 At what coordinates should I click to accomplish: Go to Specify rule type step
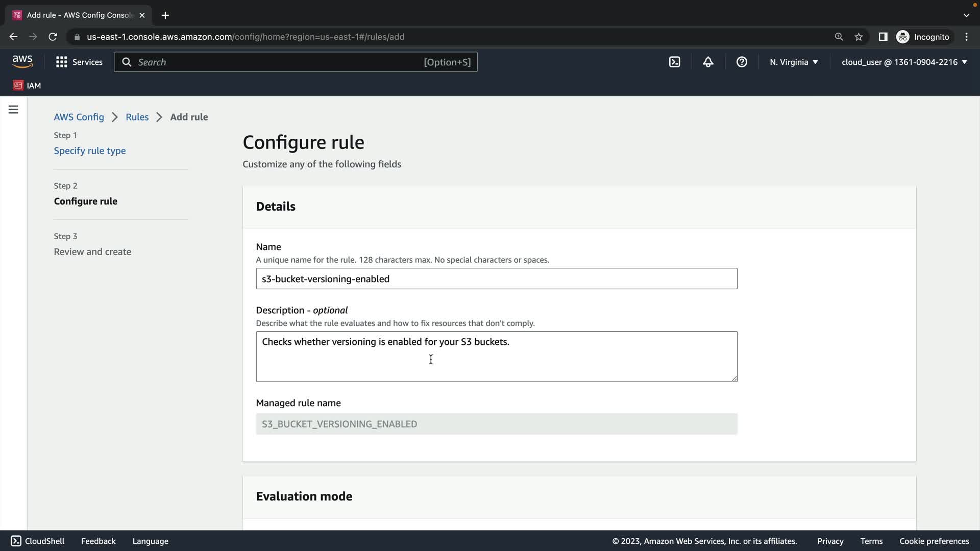pos(90,151)
